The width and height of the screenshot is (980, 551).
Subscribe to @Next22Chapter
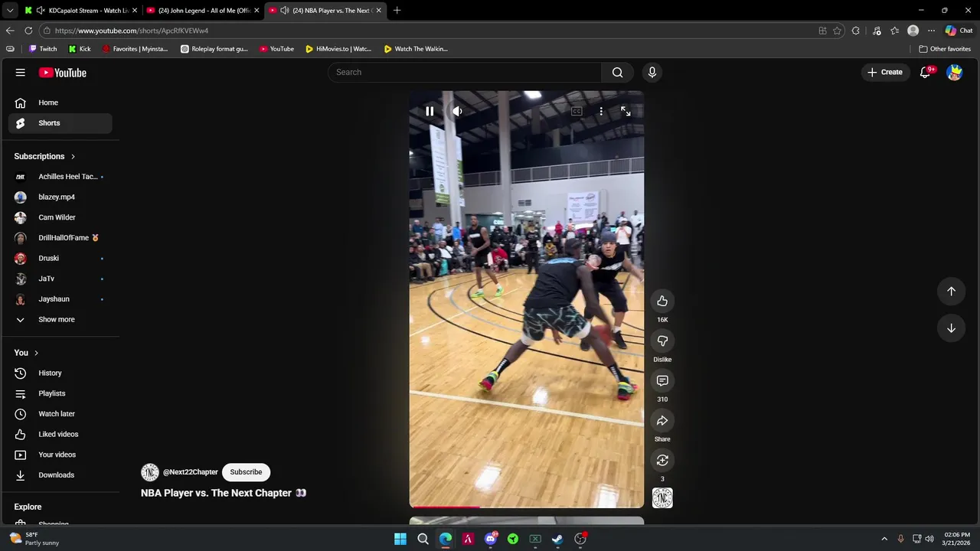[x=246, y=472]
